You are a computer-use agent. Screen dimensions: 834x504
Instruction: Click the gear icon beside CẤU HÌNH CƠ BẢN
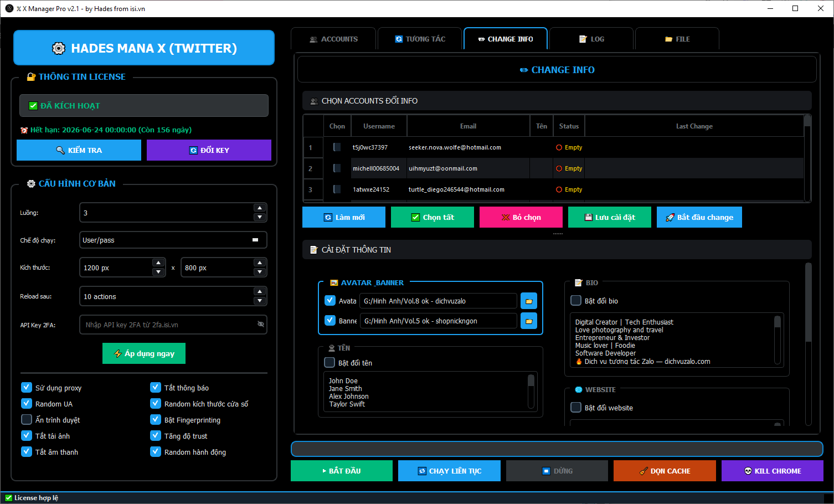pos(32,184)
